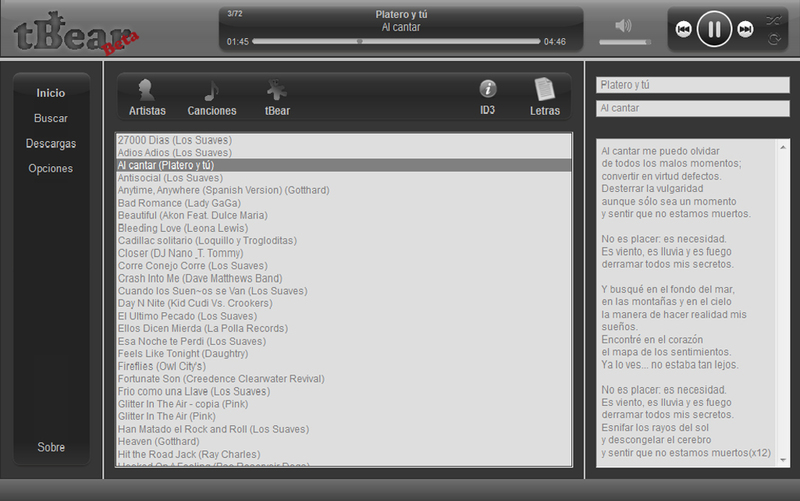Pause the current song
Viewport: 800px width, 501px height.
coord(714,29)
